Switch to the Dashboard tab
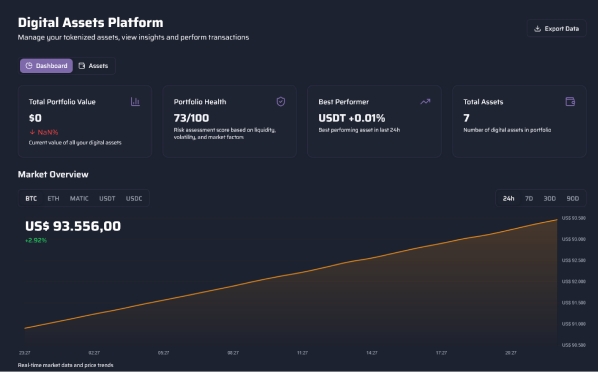Screen dimensions: 598x372 click(46, 66)
